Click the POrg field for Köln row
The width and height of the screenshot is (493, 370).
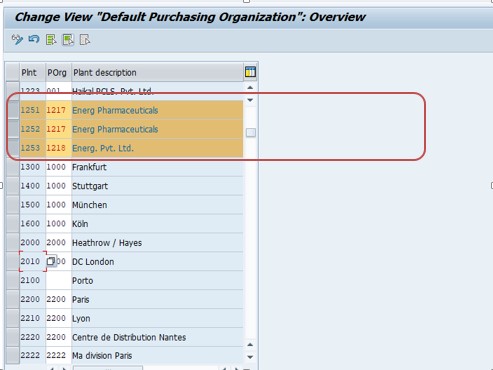click(58, 223)
